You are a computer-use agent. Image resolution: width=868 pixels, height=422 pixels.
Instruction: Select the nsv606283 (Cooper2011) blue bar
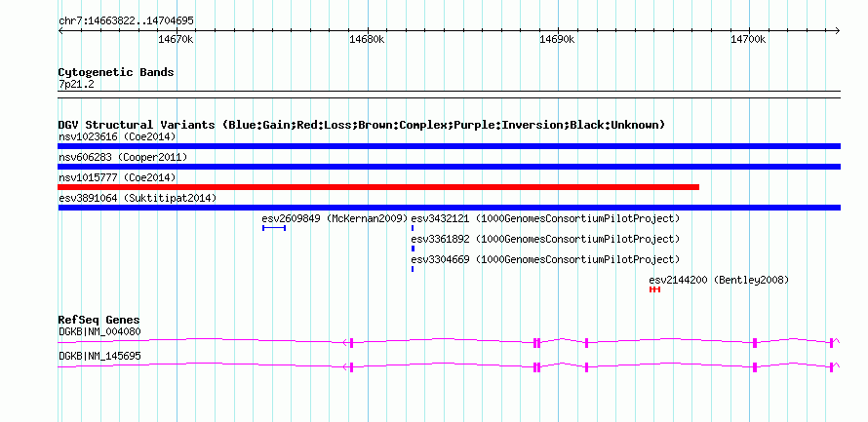449,167
